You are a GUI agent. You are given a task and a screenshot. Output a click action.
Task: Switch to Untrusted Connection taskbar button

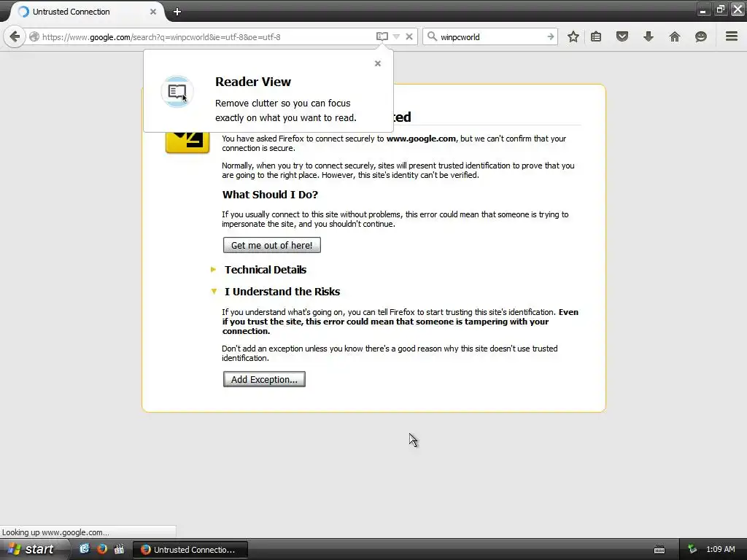(x=190, y=550)
